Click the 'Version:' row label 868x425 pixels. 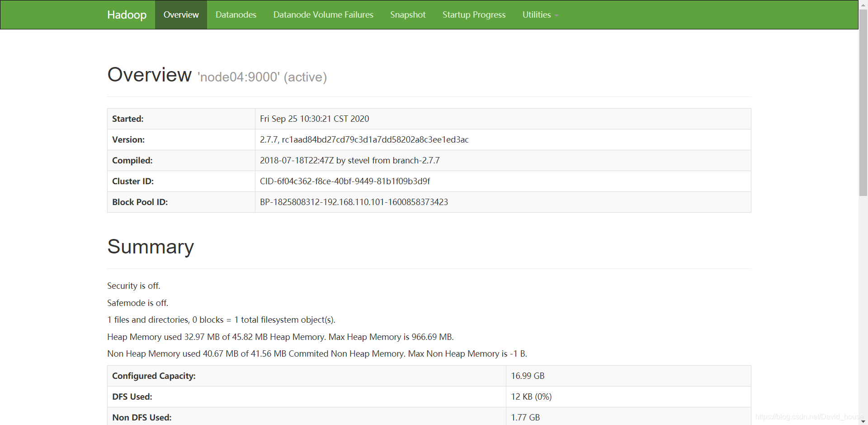click(128, 139)
